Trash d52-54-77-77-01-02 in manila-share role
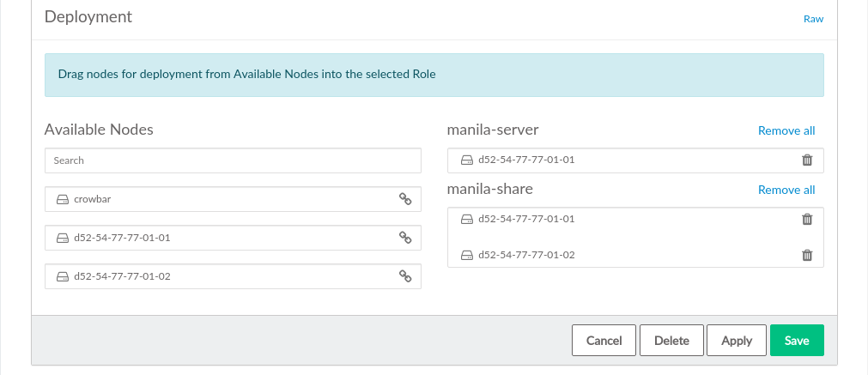Image resolution: width=868 pixels, height=375 pixels. pos(806,255)
